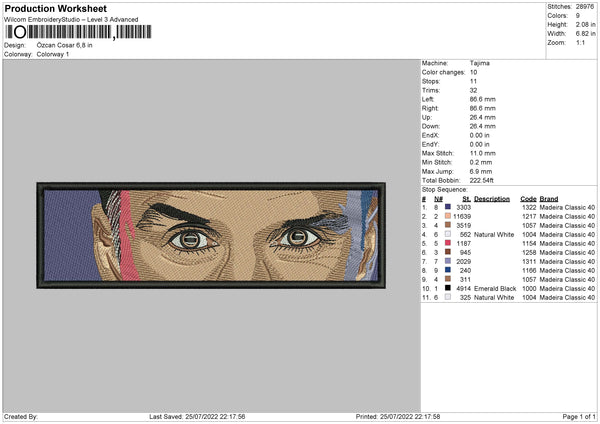Click the Trims value 32
Image resolution: width=600 pixels, height=424 pixels.
tap(473, 90)
